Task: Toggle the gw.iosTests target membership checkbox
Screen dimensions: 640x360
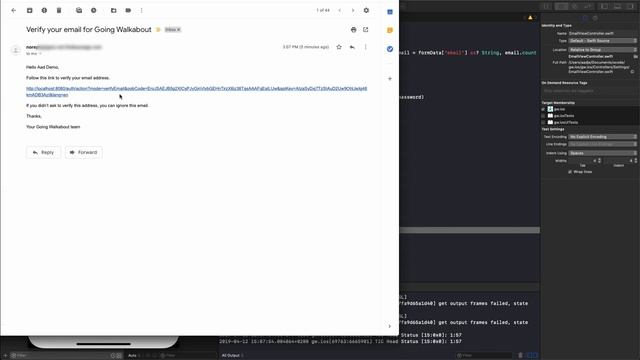Action: tap(543, 116)
